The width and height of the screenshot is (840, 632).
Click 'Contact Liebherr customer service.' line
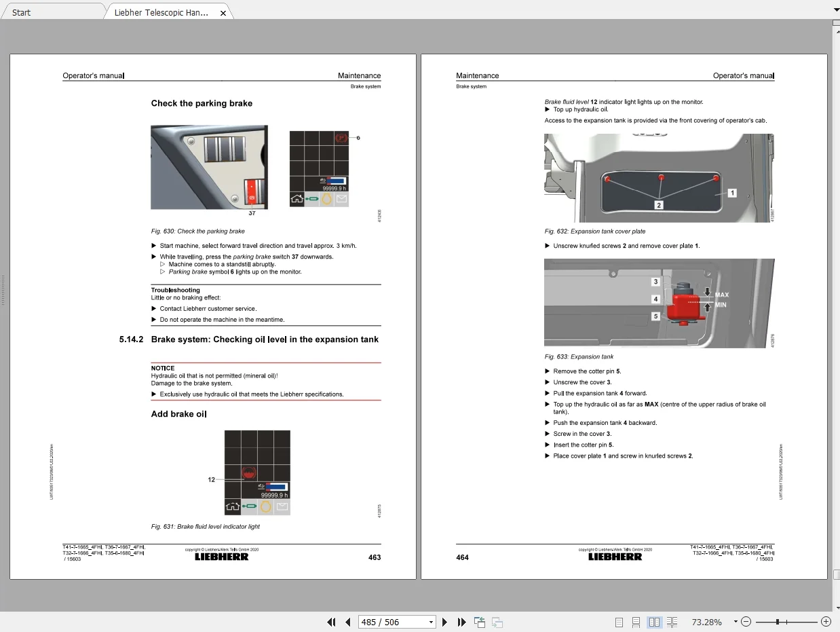tap(208, 308)
